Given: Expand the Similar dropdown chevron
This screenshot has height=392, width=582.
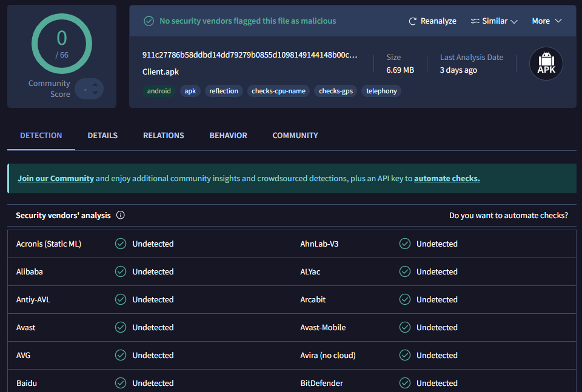Looking at the screenshot, I should point(514,21).
